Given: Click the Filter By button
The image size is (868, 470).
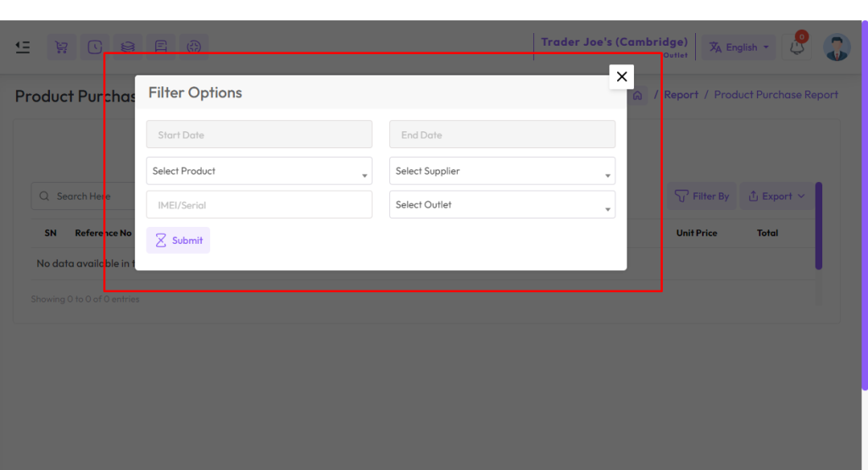Looking at the screenshot, I should (x=701, y=196).
